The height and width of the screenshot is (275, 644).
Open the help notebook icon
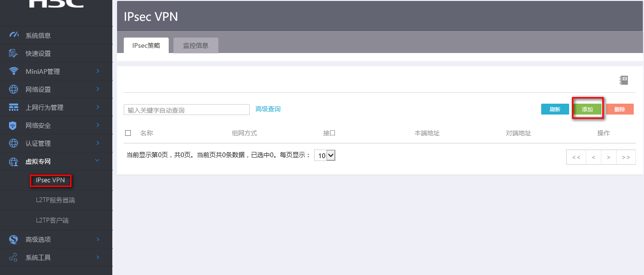(624, 80)
